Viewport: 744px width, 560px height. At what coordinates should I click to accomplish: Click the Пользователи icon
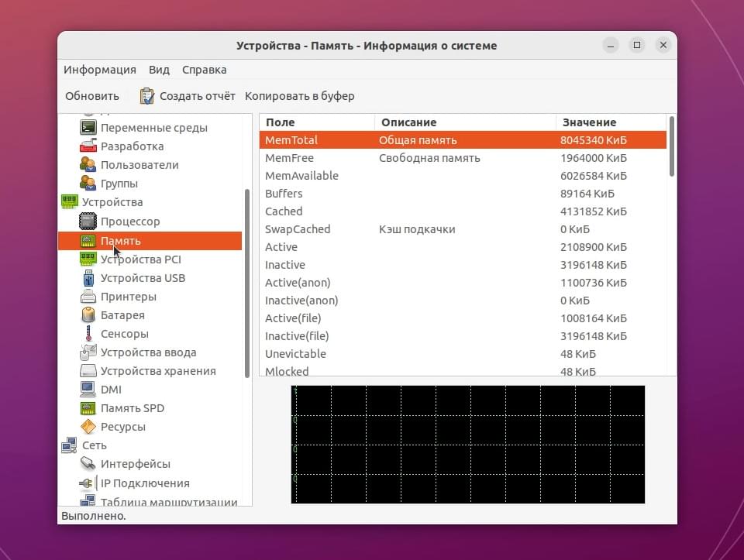pyautogui.click(x=88, y=164)
